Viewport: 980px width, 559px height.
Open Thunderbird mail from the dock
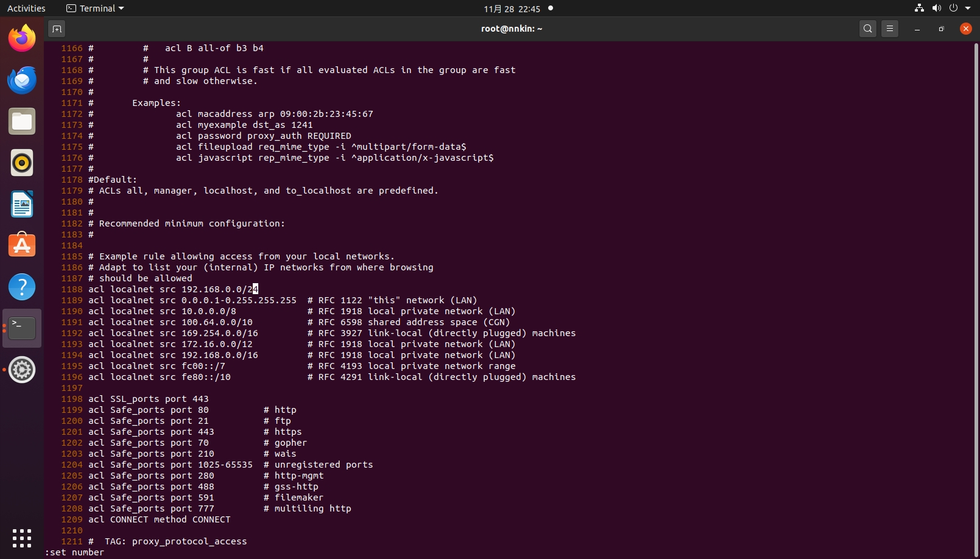22,80
